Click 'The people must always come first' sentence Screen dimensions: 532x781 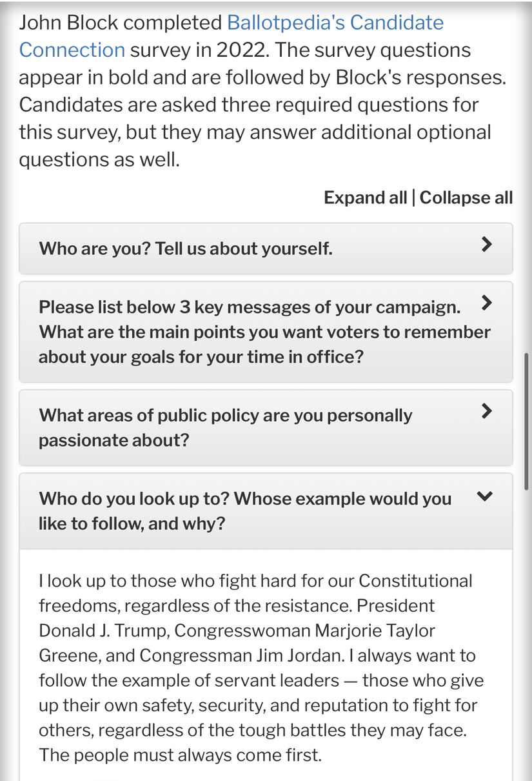180,755
